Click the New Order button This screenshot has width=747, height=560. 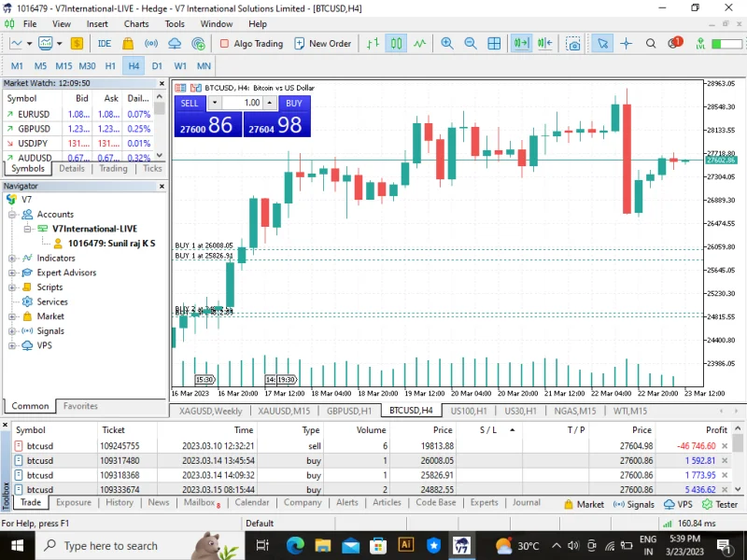pos(322,43)
